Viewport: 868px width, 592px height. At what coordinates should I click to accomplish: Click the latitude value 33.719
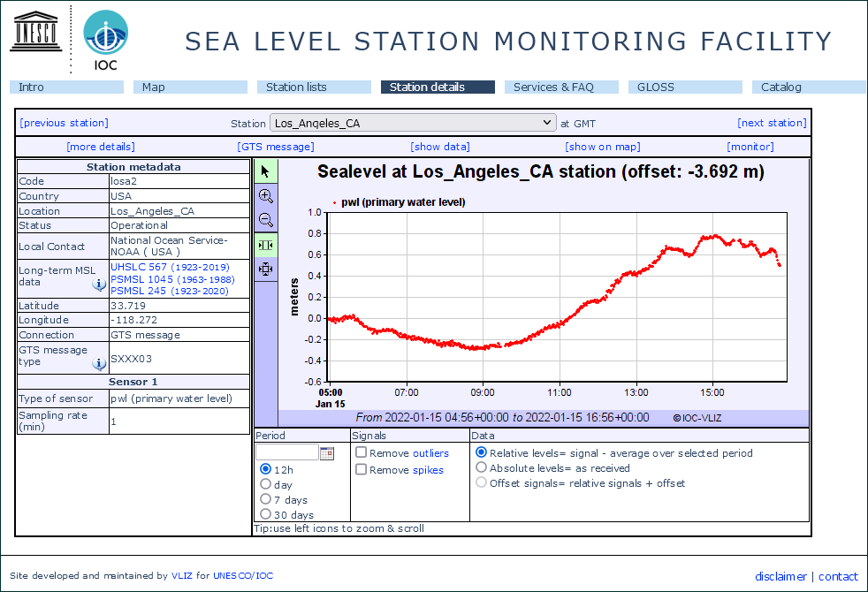pyautogui.click(x=128, y=306)
